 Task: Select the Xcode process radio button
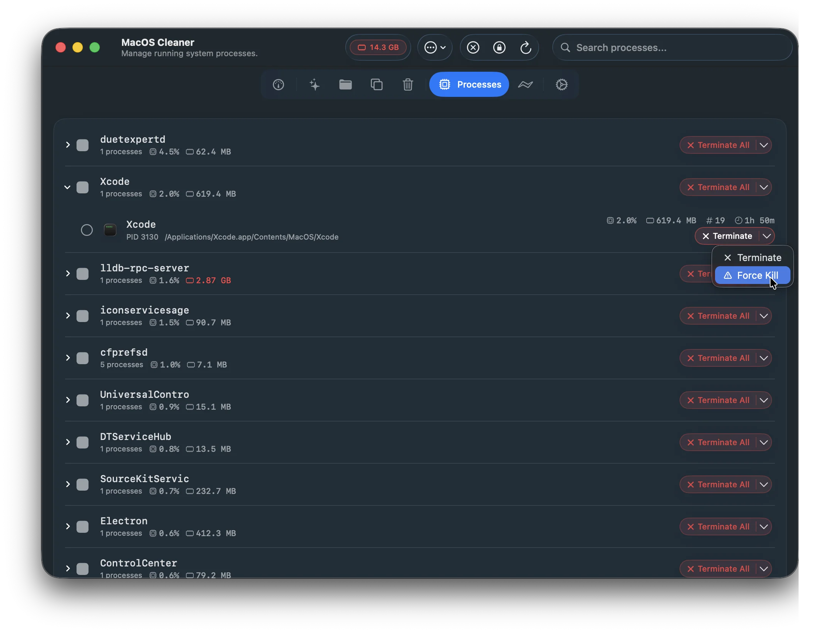point(87,230)
